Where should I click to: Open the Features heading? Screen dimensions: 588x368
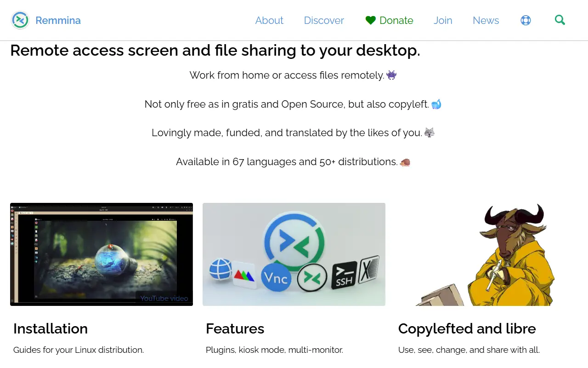tap(235, 328)
